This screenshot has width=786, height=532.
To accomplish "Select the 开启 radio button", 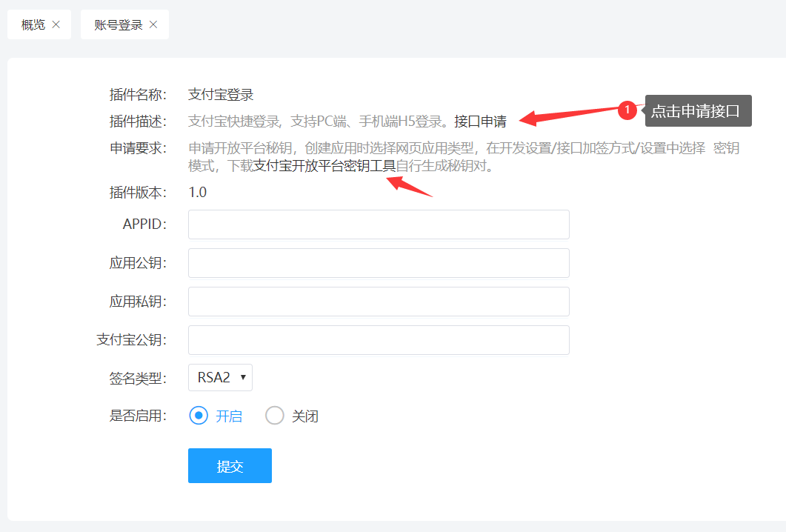I will click(x=199, y=416).
